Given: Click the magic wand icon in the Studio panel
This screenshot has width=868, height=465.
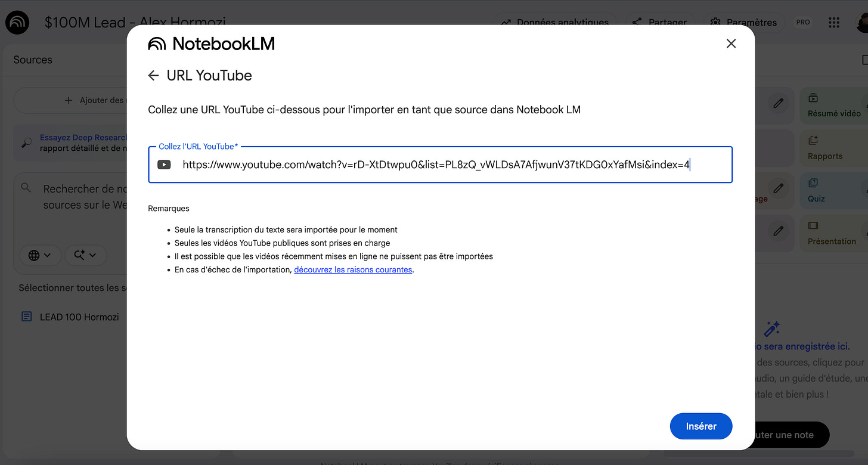Looking at the screenshot, I should [772, 328].
